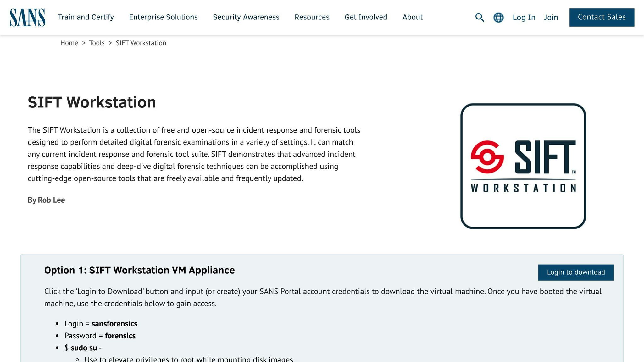The image size is (644, 362).
Task: Open Security Awareness menu
Action: 246,17
